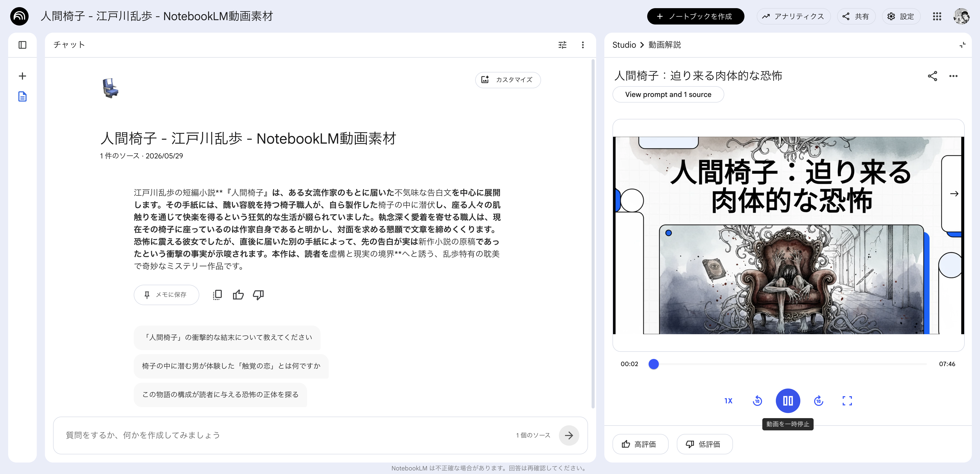Click the video progress slider handle
The height and width of the screenshot is (474, 980).
pyautogui.click(x=654, y=364)
